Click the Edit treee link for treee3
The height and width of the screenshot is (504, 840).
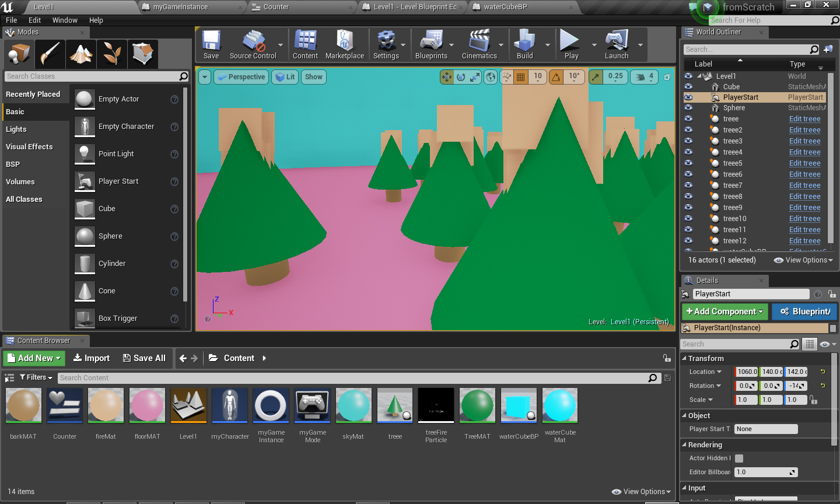[804, 141]
